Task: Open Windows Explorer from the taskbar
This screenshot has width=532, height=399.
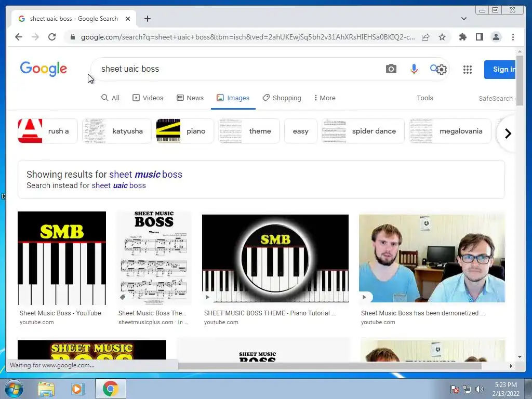Action: click(x=46, y=389)
